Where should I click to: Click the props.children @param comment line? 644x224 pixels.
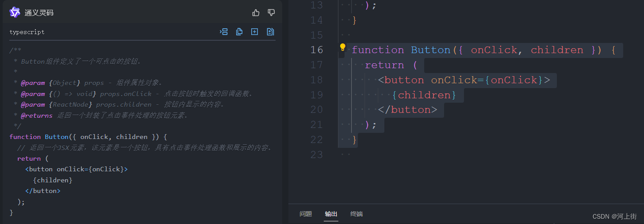[119, 104]
